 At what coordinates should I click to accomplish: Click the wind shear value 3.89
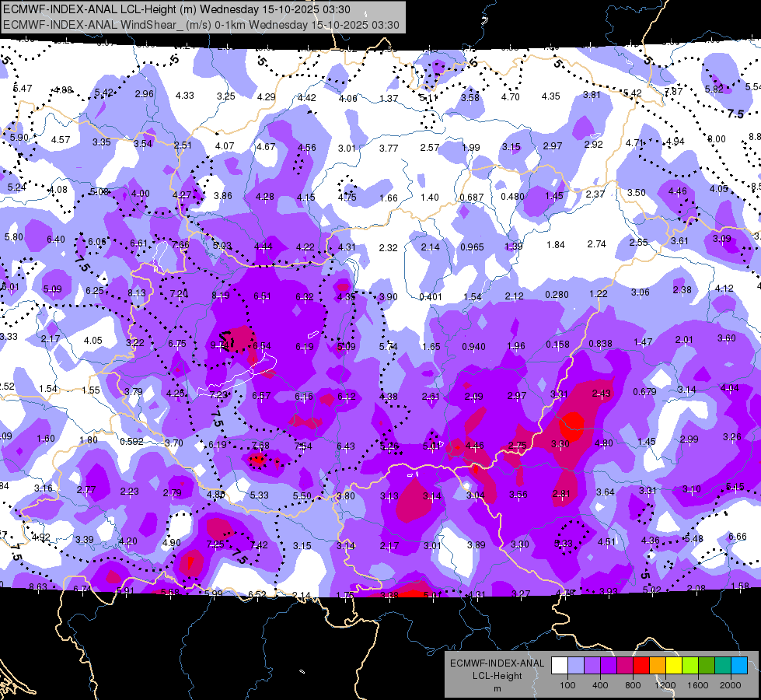476,545
